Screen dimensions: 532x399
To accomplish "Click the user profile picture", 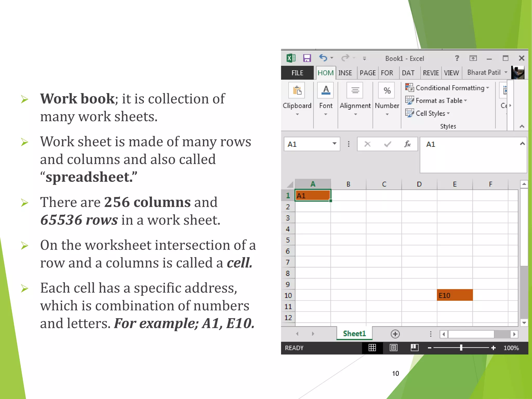I will click(x=517, y=72).
